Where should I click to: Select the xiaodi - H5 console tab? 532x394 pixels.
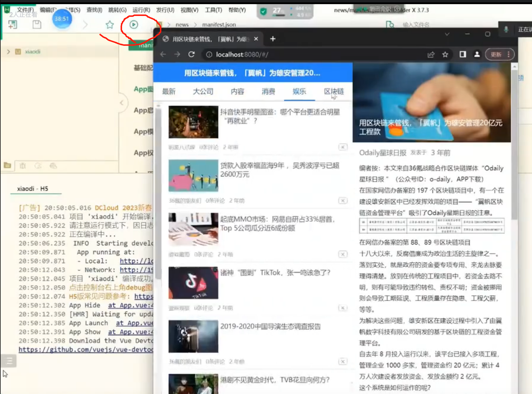coord(33,189)
